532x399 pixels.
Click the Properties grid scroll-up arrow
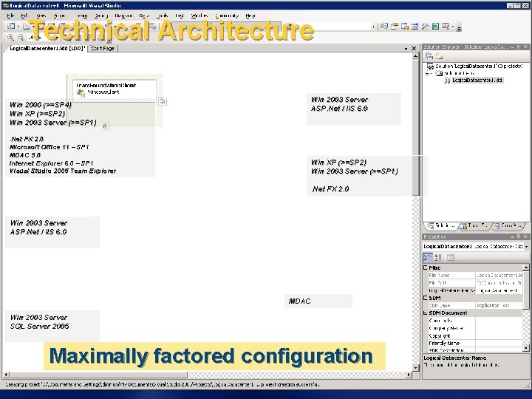click(x=525, y=267)
